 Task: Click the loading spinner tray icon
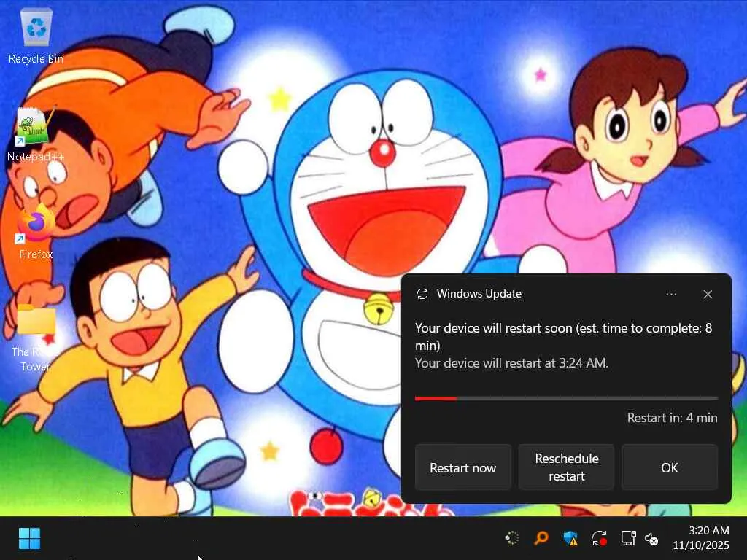coord(512,538)
